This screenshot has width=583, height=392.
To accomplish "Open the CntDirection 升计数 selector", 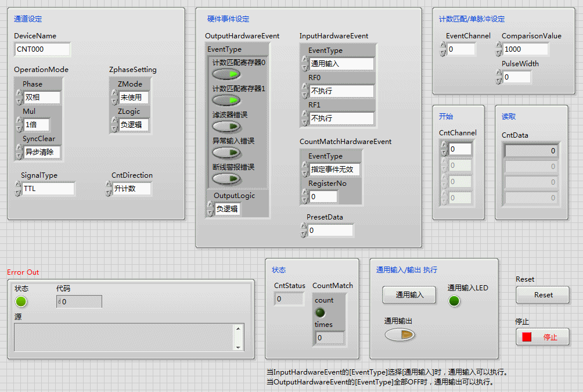I will coord(131,189).
